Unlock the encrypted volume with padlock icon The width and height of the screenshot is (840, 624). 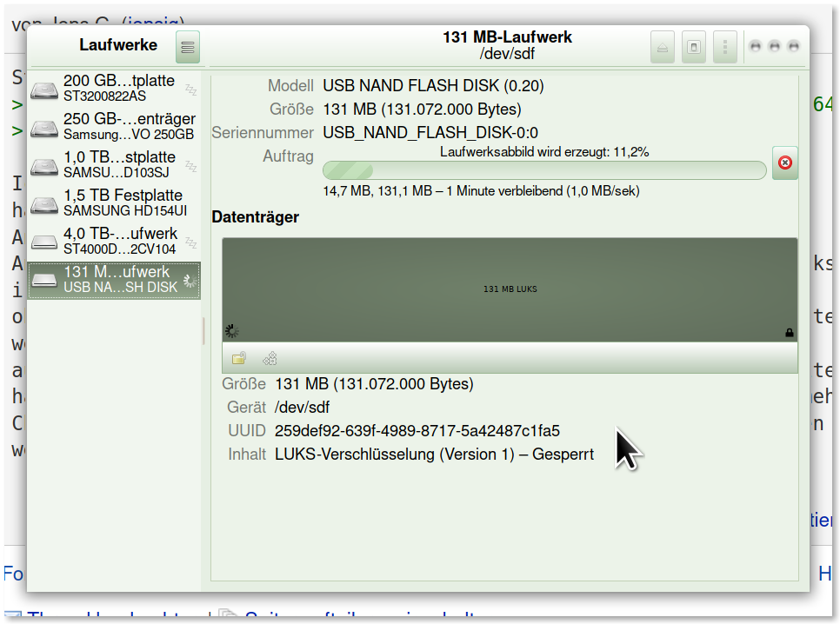coord(239,358)
